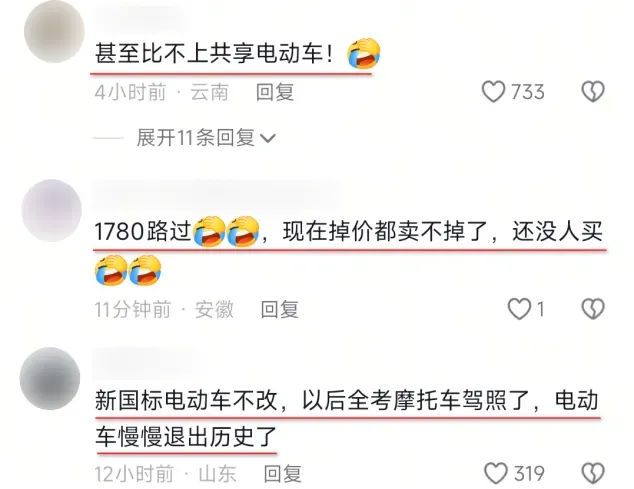The width and height of the screenshot is (634, 489).
Task: Reply to the Yunnan comment via 回复
Action: pos(275,92)
